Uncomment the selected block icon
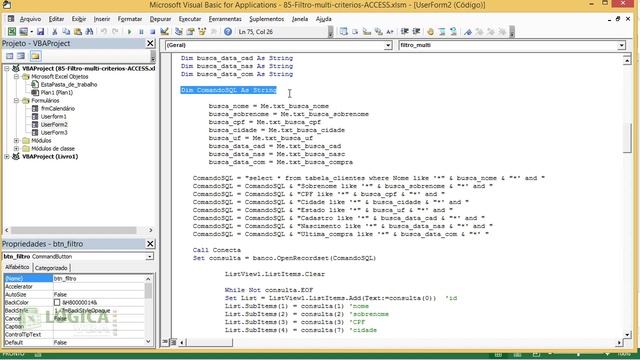Image resolution: width=640 pixels, height=360 pixels. coord(453,32)
